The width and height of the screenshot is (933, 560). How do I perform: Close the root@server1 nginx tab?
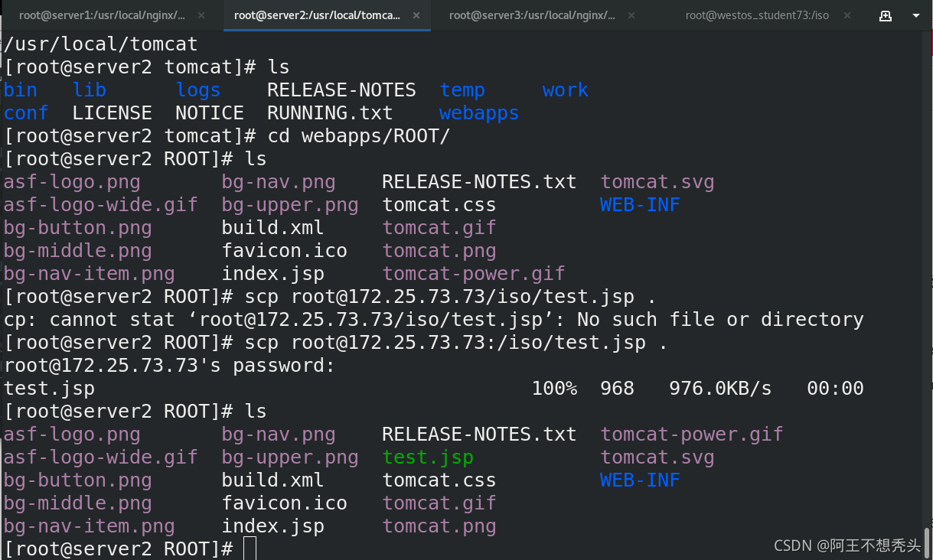pos(201,15)
